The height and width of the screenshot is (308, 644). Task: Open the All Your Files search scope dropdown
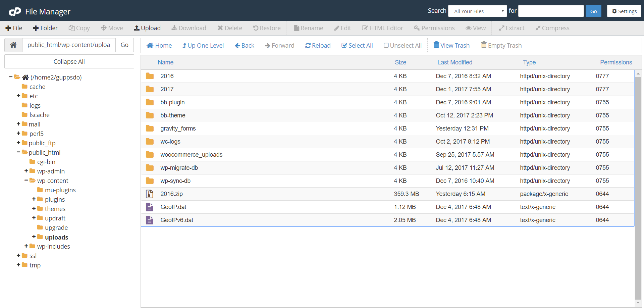pyautogui.click(x=477, y=11)
